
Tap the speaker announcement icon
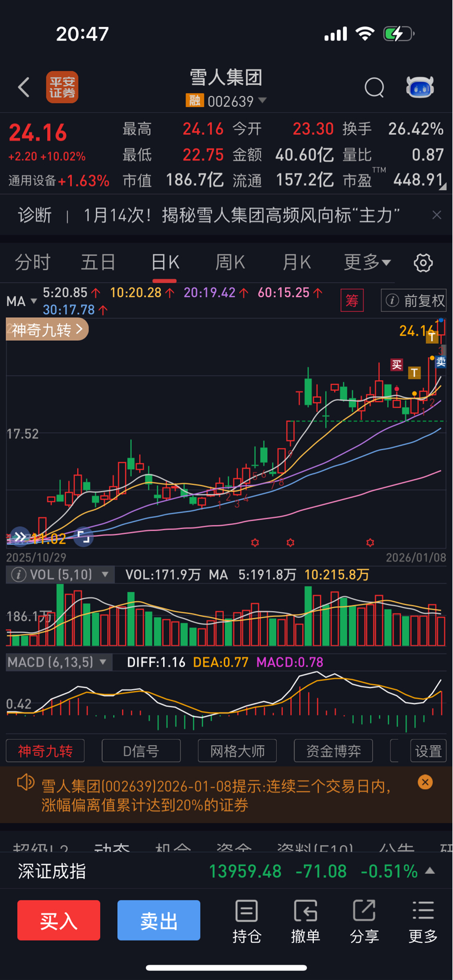[25, 783]
